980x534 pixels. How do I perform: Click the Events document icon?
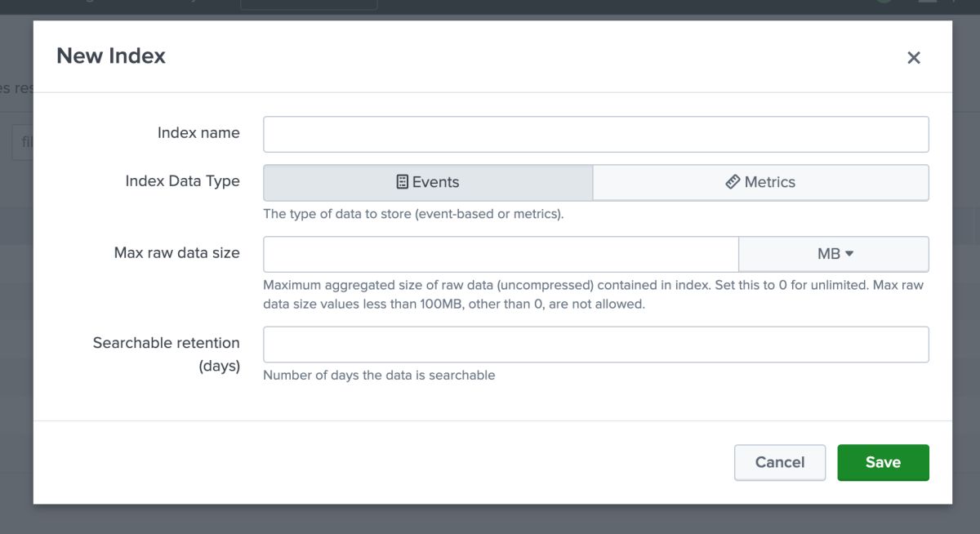(x=402, y=182)
